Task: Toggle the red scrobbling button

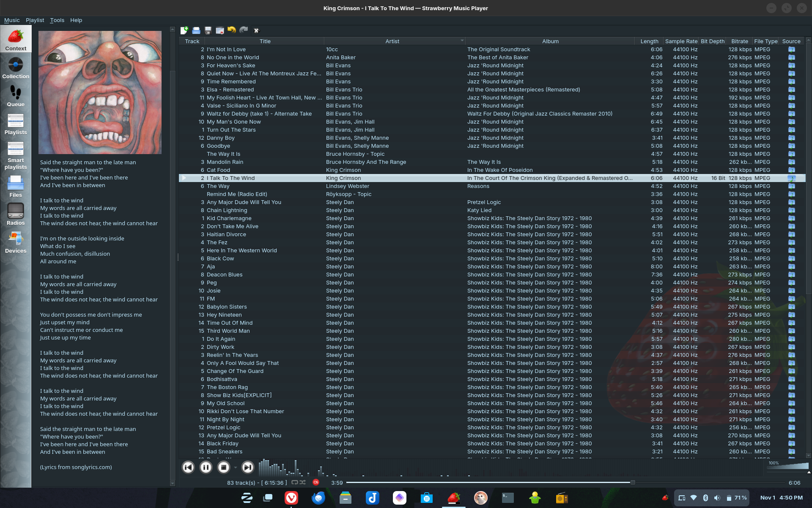Action: [x=316, y=482]
